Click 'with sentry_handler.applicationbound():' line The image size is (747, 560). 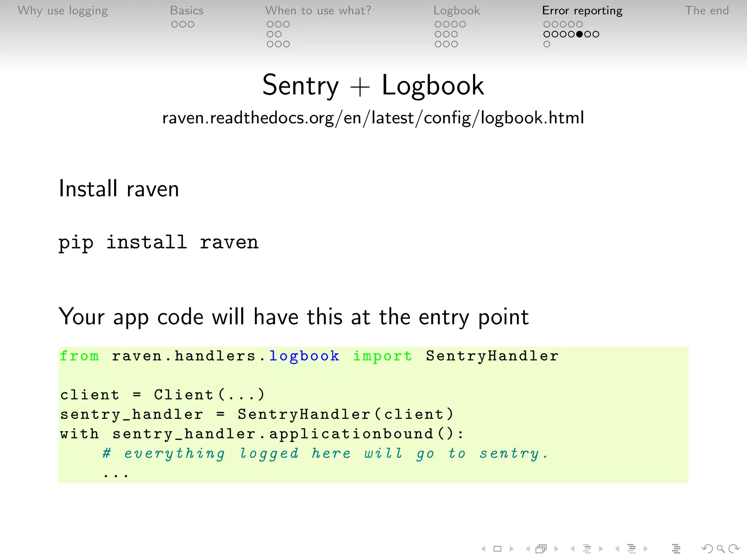click(x=262, y=434)
